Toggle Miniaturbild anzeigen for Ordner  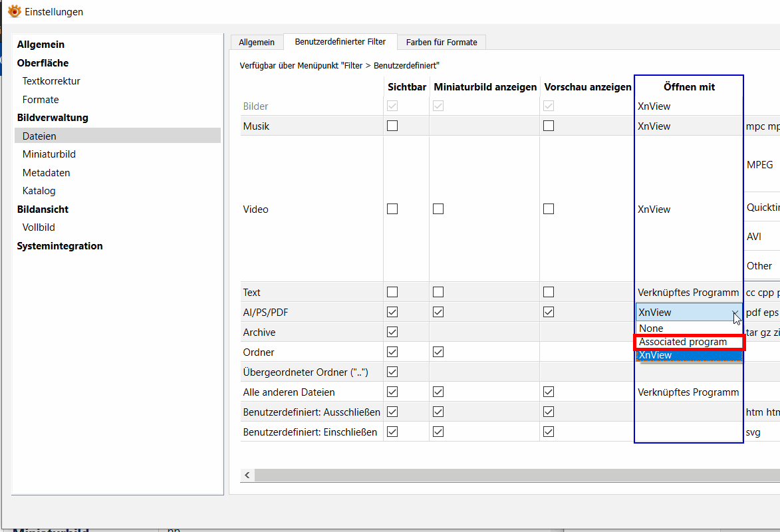pos(438,352)
